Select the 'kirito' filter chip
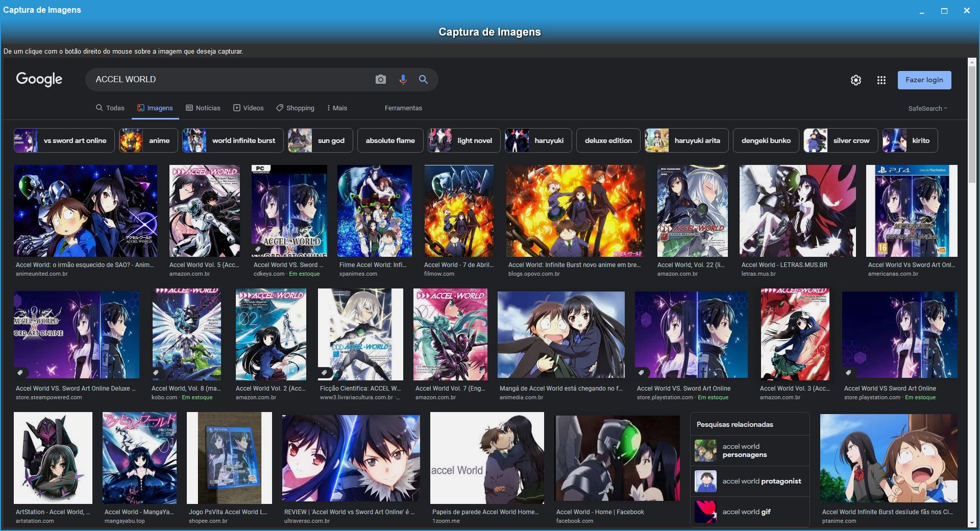The width and height of the screenshot is (980, 531). [x=910, y=140]
